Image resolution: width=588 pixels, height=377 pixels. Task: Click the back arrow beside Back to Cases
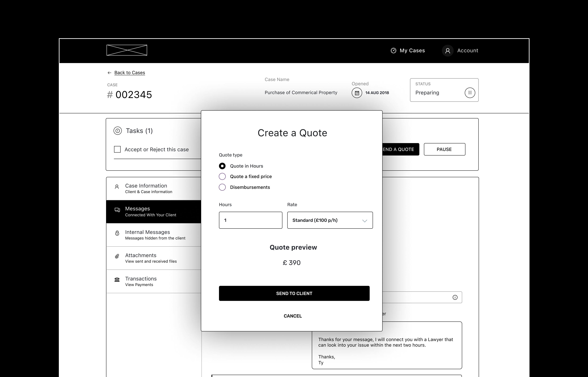109,73
